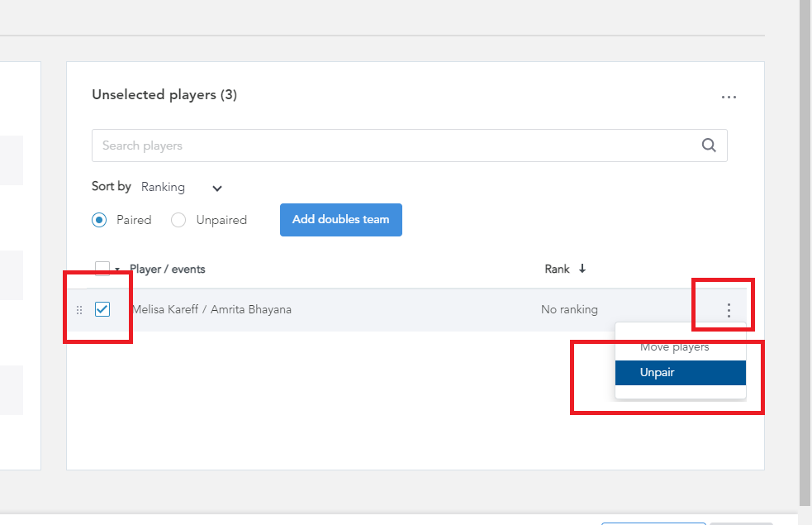Select the Paired radio button
The width and height of the screenshot is (812, 525).
coord(99,220)
